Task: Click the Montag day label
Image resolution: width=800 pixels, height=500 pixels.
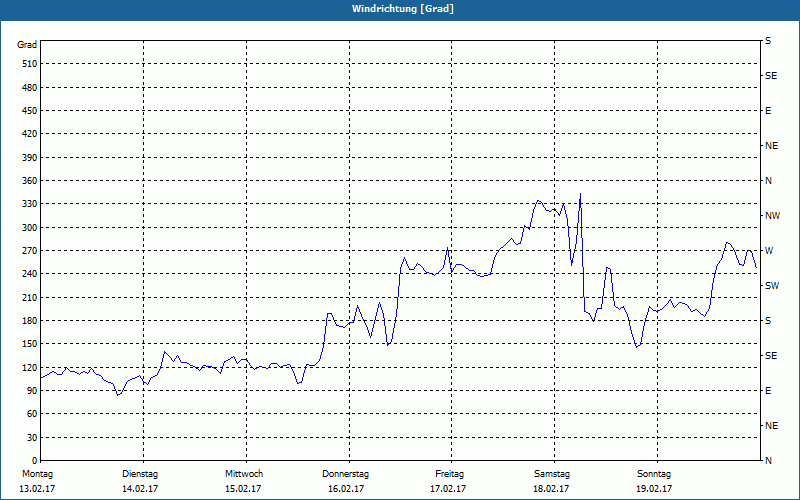Action: tap(37, 474)
